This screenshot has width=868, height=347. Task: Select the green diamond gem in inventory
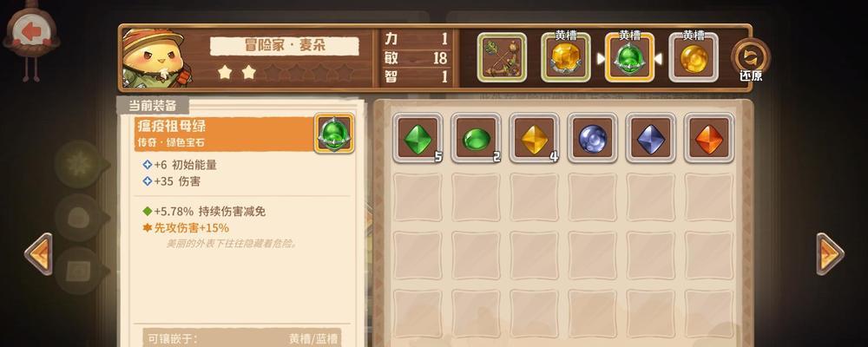418,138
